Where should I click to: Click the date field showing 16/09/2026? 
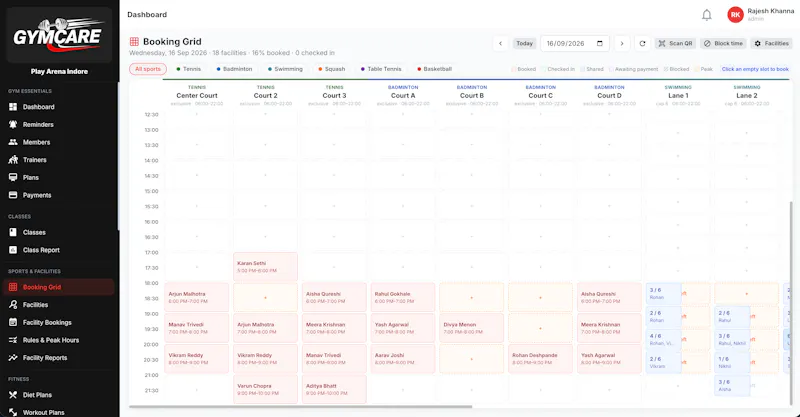pos(575,43)
